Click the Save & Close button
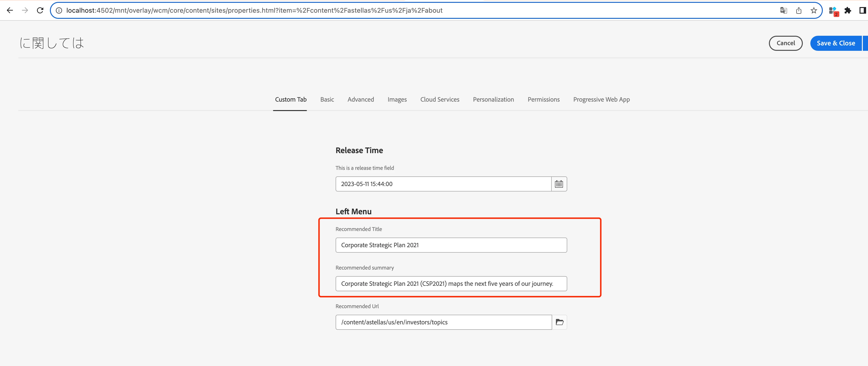This screenshot has width=868, height=366. click(835, 43)
